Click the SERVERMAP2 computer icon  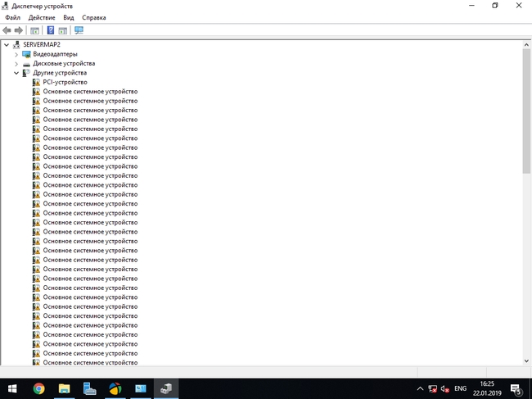[16, 44]
